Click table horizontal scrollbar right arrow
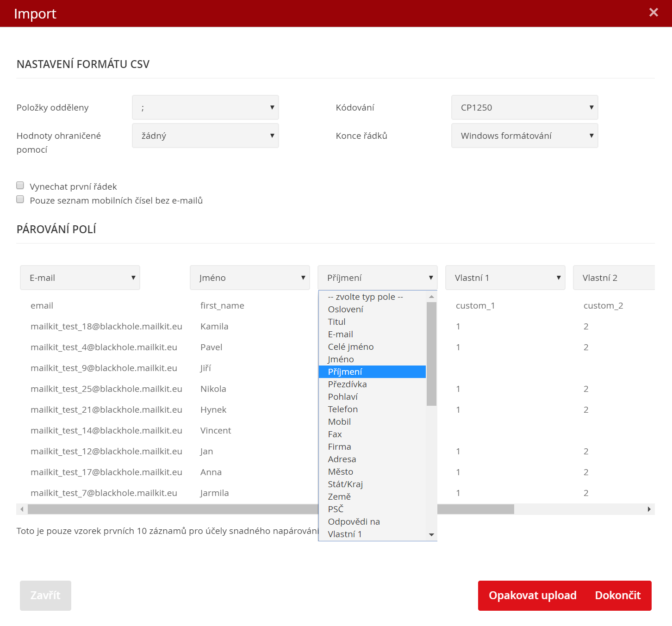The image size is (672, 626). pos(649,509)
